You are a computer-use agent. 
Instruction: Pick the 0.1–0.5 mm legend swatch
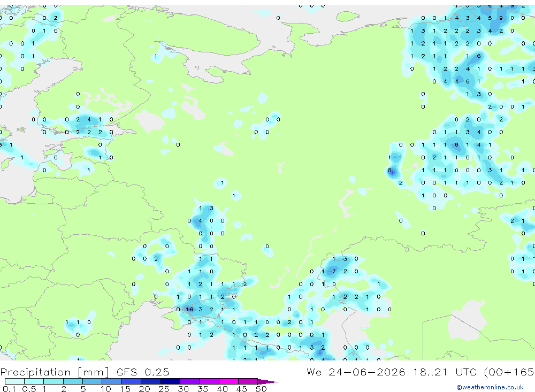point(14,381)
